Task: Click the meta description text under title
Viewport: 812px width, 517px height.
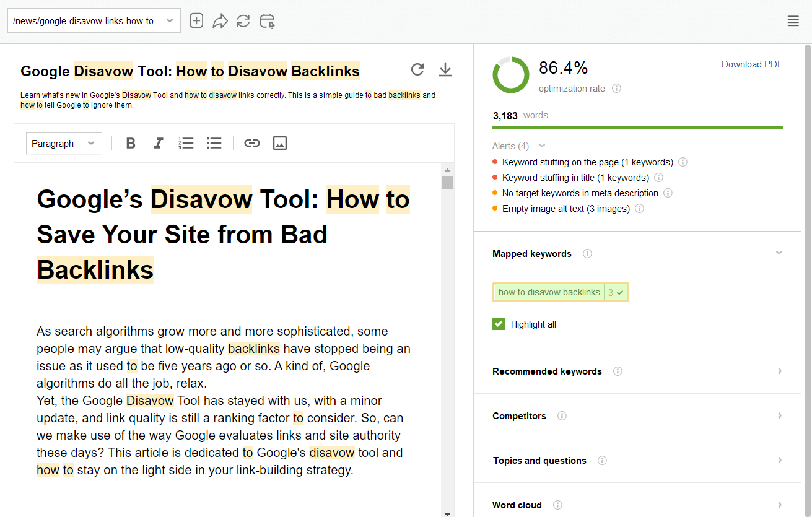Action: [x=228, y=100]
